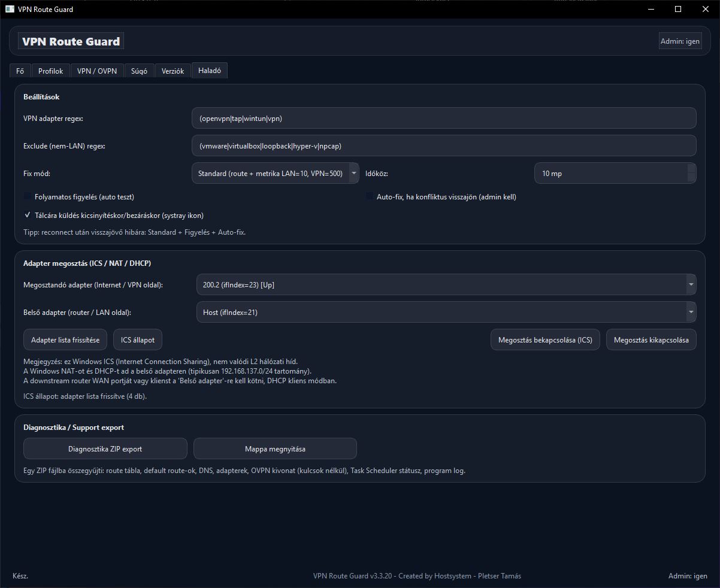Enable Auto-fix ha konfliktus visszajön checkbox
720x588 pixels.
click(x=370, y=196)
